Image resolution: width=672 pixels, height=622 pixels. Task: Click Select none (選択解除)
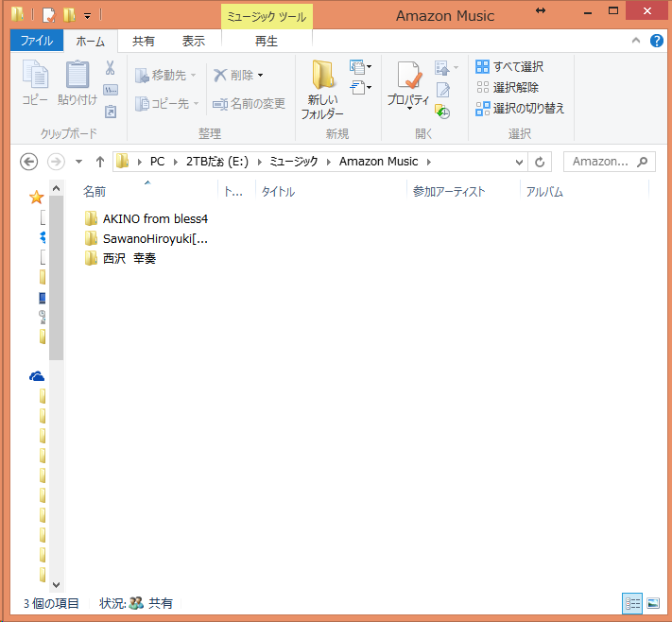(508, 88)
